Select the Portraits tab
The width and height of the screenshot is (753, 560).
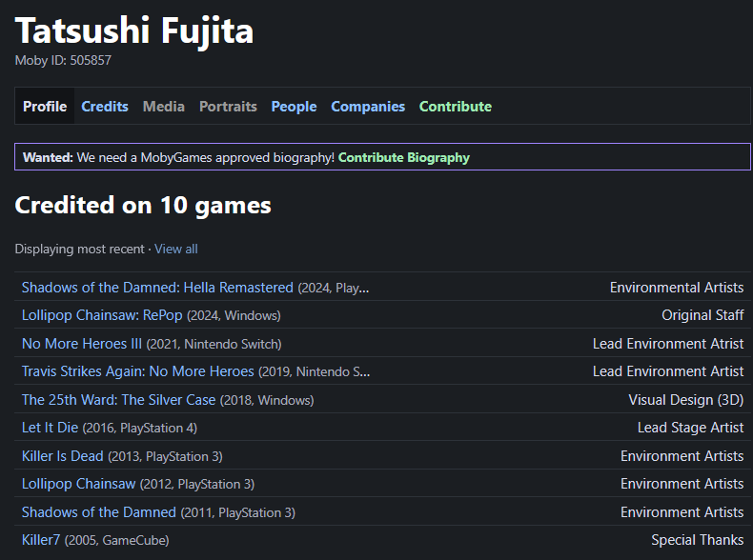[228, 106]
